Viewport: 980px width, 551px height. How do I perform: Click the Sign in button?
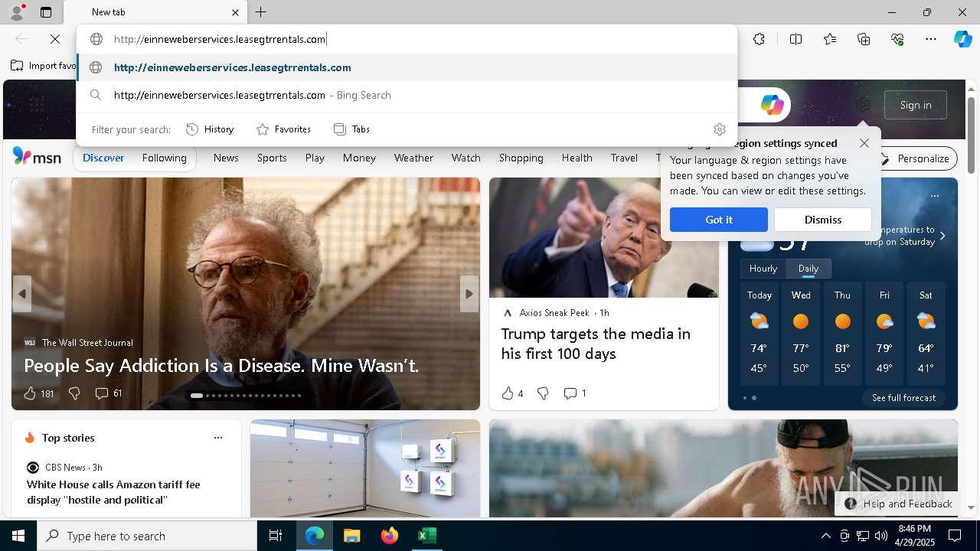(916, 105)
